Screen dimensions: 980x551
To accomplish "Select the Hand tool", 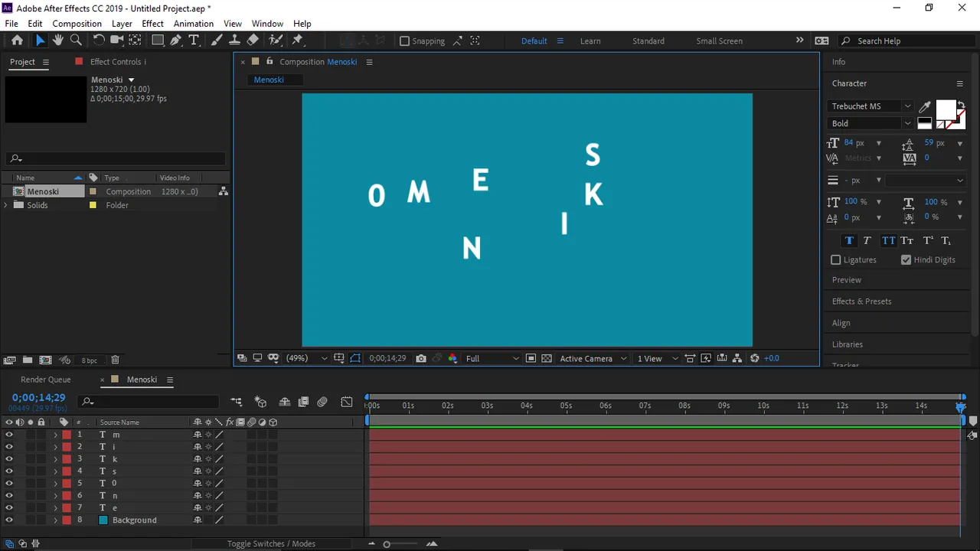I will pyautogui.click(x=57, y=41).
